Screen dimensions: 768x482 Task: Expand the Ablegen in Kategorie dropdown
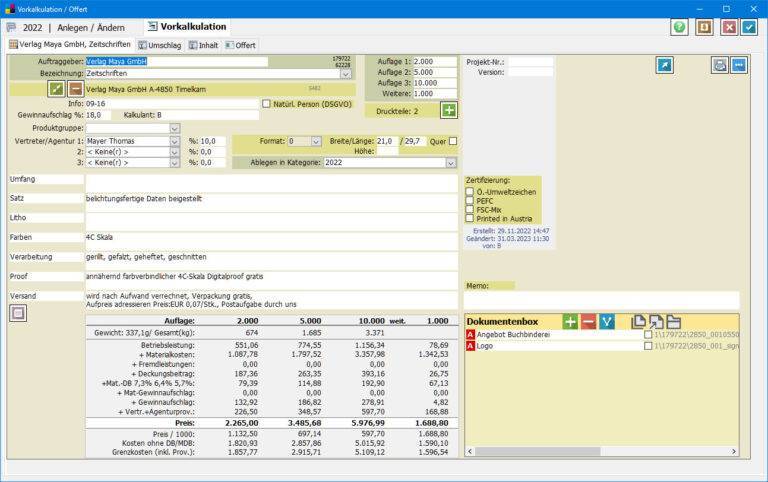451,163
